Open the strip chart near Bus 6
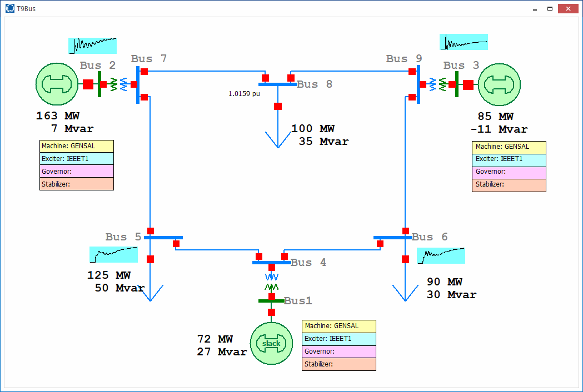 [x=441, y=255]
